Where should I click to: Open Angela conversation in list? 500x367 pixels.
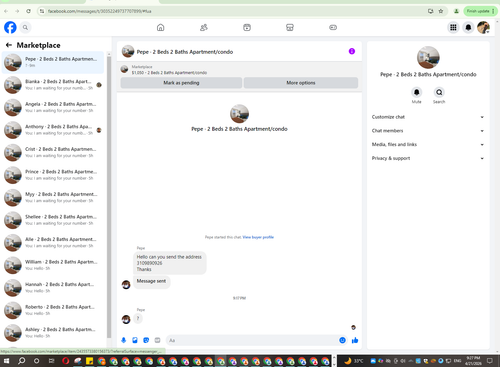click(53, 107)
